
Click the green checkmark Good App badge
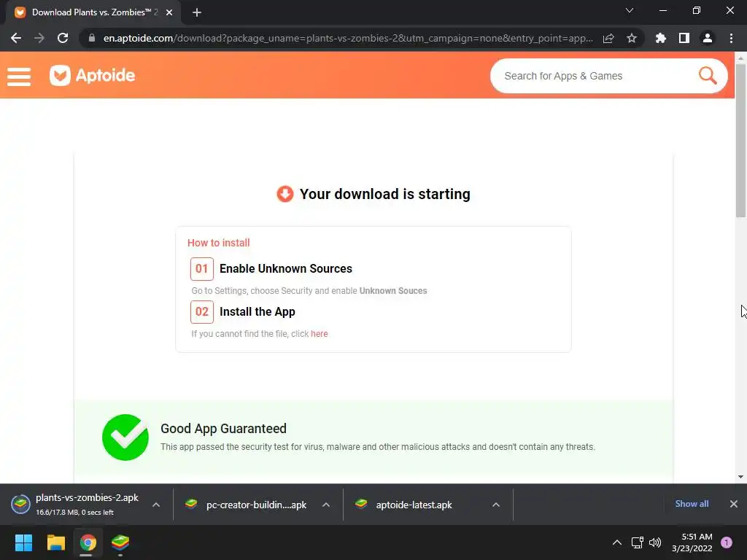[x=125, y=437]
